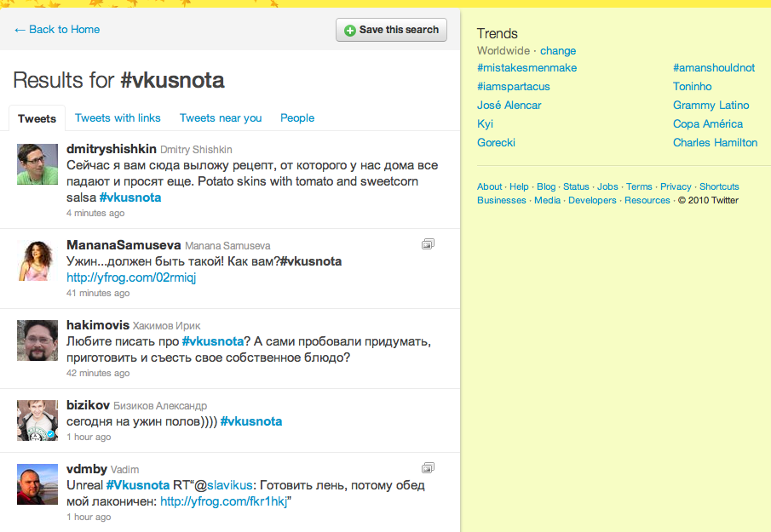Click the media icon on vdmby's tweet
Screen dimensions: 771x532
(x=428, y=468)
